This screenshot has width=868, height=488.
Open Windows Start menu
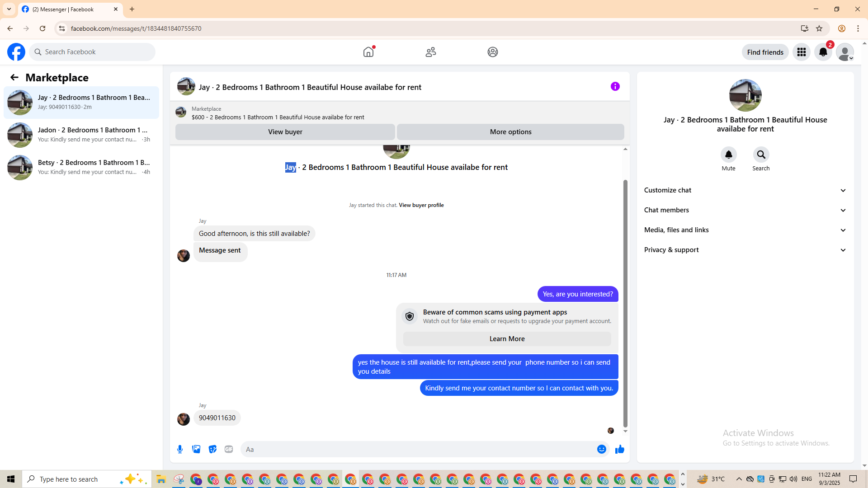point(11,479)
